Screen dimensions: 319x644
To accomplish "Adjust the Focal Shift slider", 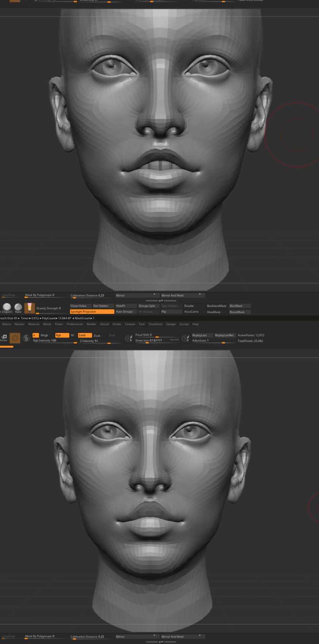I will [x=157, y=335].
